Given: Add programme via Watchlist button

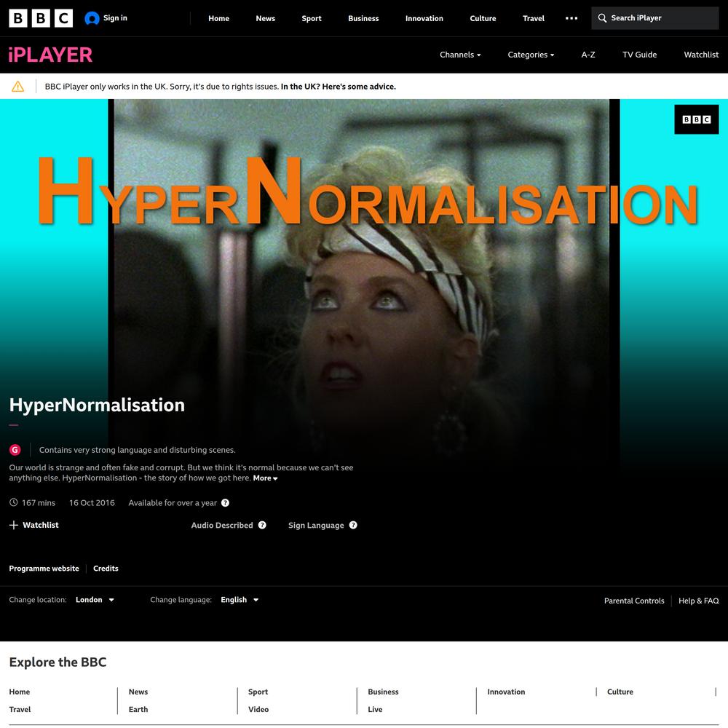Looking at the screenshot, I should point(34,525).
